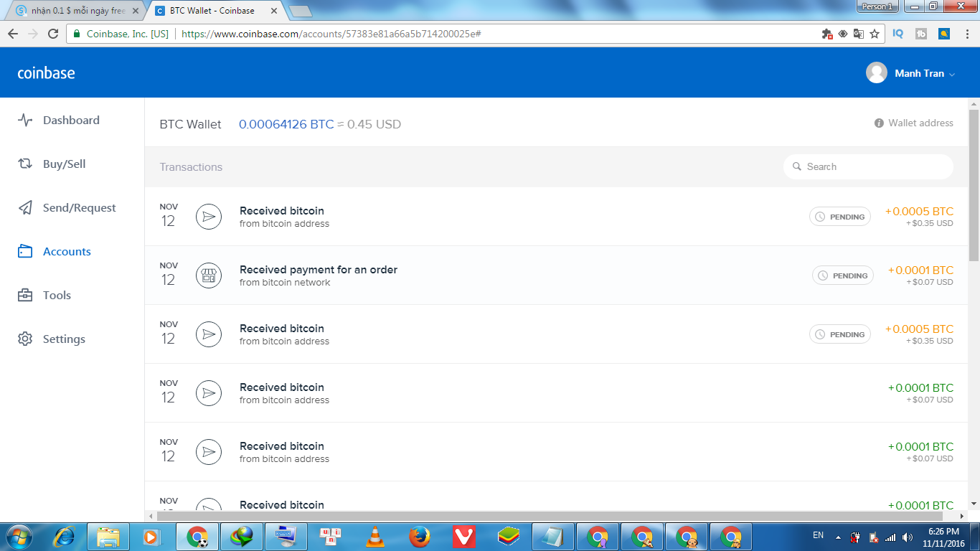Click the search magnifier icon in Transactions
Viewport: 980px width, 551px height.
(x=797, y=167)
